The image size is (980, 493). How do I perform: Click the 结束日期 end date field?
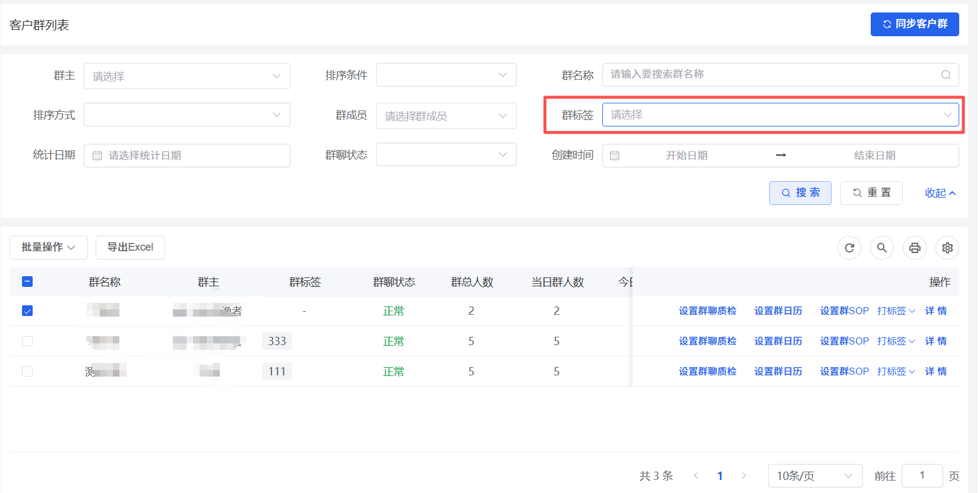874,156
